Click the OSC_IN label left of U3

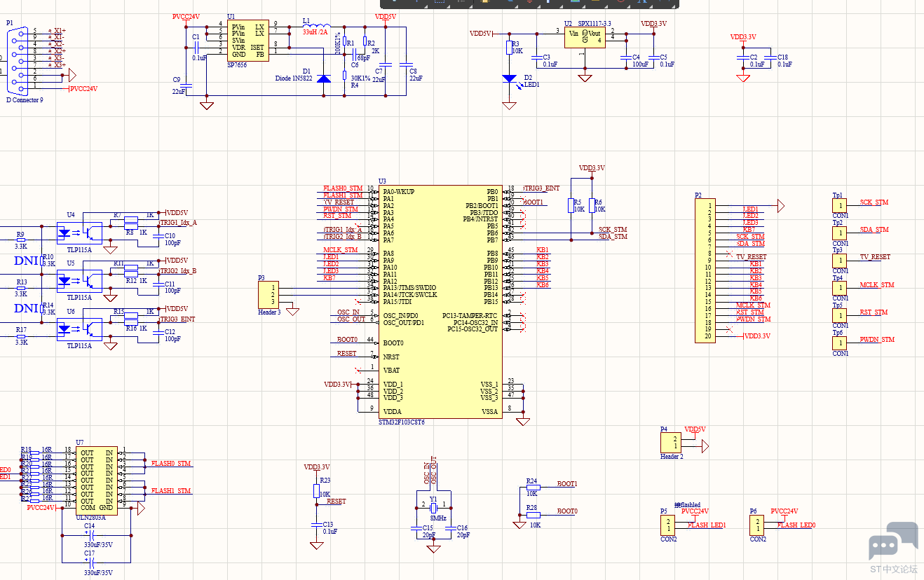[348, 312]
